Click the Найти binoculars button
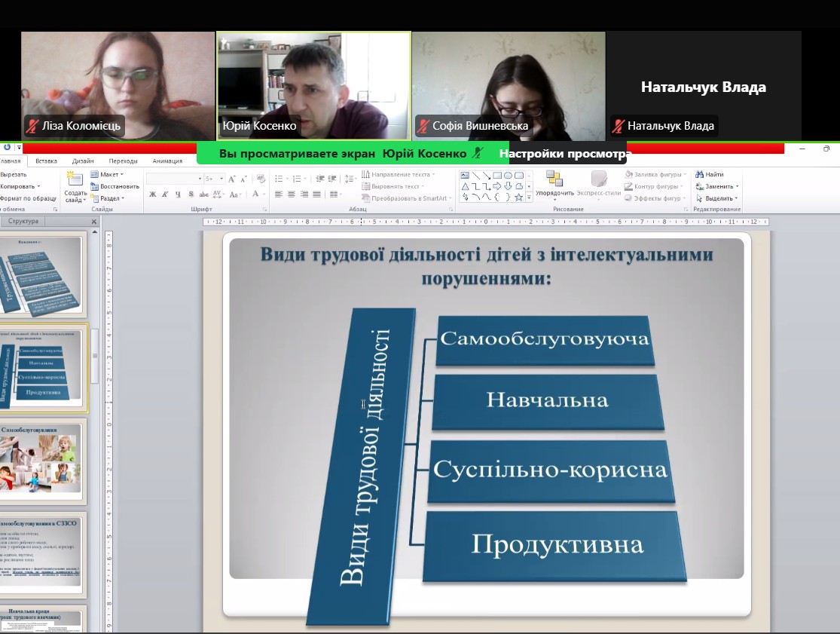The height and width of the screenshot is (634, 840). pyautogui.click(x=710, y=174)
